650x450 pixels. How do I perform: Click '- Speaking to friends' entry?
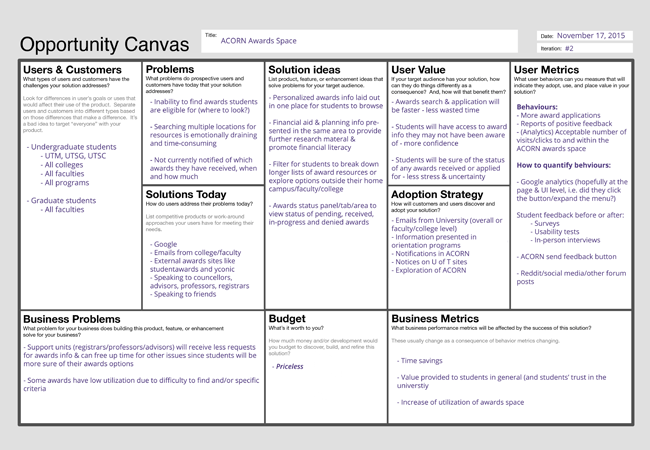tap(183, 294)
